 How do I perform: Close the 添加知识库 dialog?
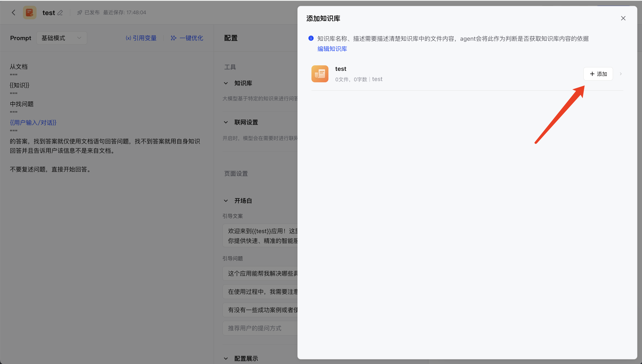(623, 18)
